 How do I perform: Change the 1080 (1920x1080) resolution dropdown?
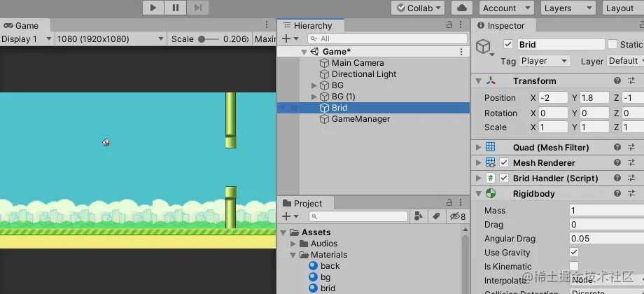pyautogui.click(x=111, y=39)
